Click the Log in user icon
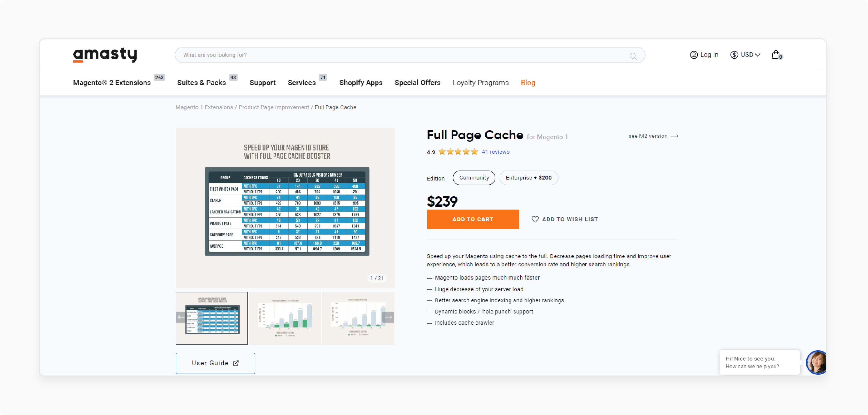Viewport: 868px width, 415px height. coord(694,55)
